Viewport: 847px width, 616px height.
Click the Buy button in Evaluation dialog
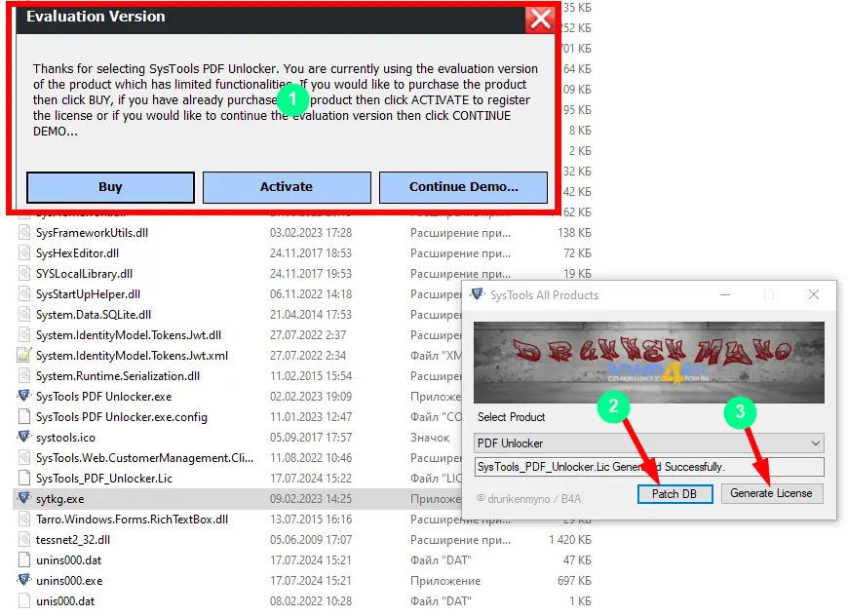point(110,187)
